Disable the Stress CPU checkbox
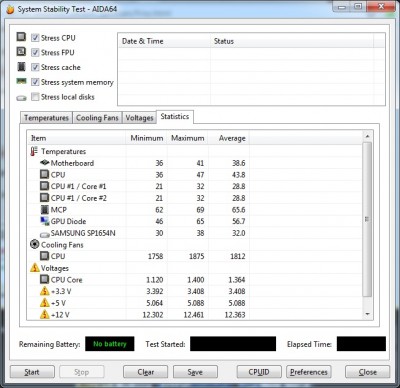This screenshot has width=400, height=388. (35, 38)
